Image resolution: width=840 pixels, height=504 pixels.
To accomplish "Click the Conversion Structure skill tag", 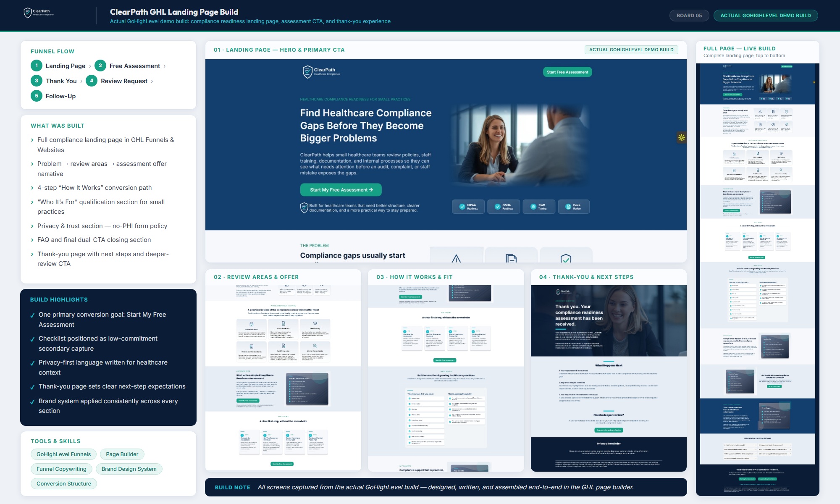I will [64, 483].
